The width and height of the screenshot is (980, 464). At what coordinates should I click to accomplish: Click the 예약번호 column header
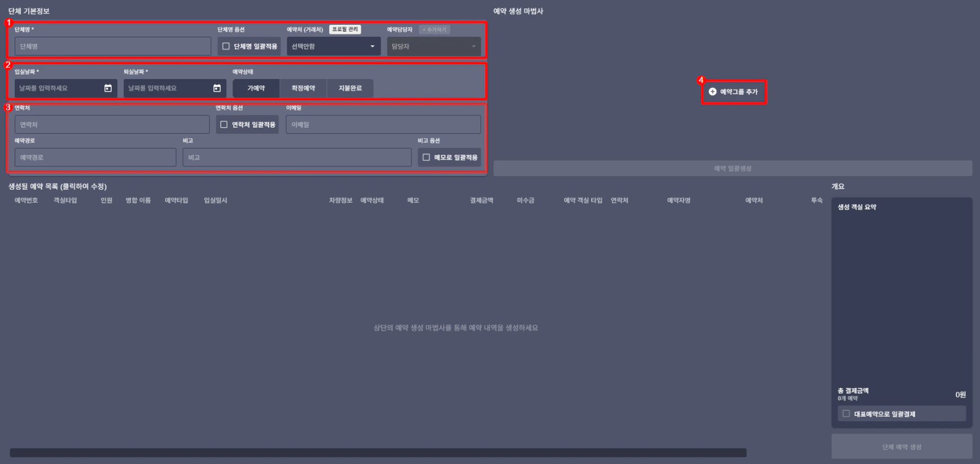pyautogui.click(x=26, y=200)
